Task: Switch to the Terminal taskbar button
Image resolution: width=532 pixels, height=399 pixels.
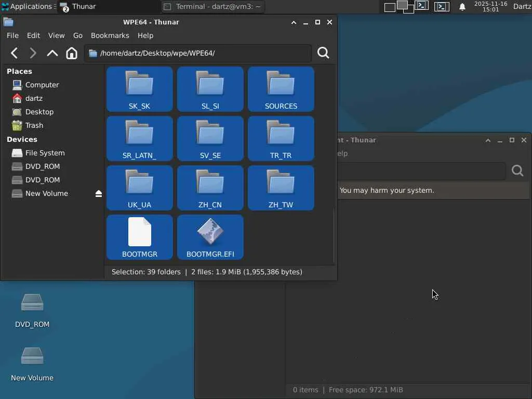Action: 213,7
